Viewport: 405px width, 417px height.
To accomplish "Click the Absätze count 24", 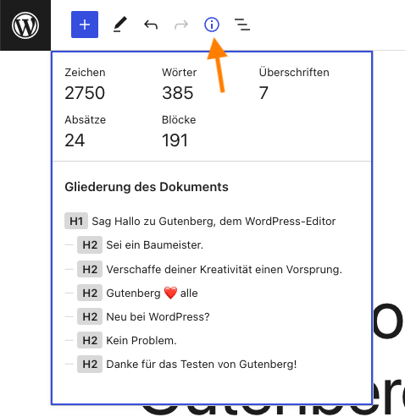I will point(75,140).
